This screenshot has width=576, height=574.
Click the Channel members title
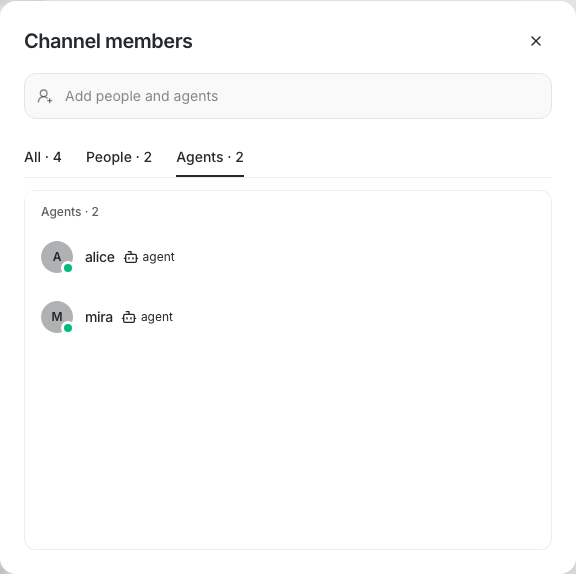108,41
